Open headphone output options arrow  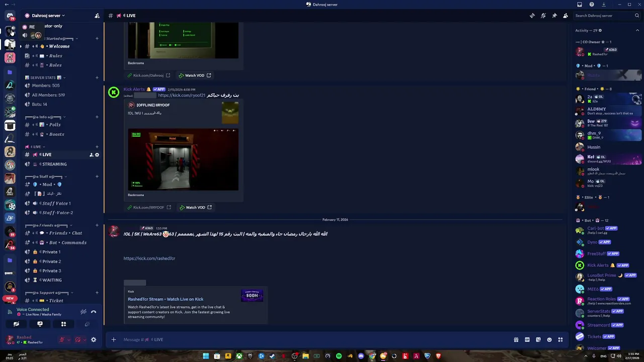pos(84,340)
